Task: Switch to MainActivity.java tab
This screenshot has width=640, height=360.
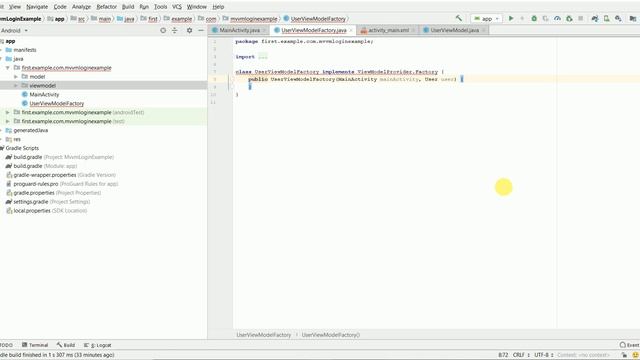Action: 239,30
